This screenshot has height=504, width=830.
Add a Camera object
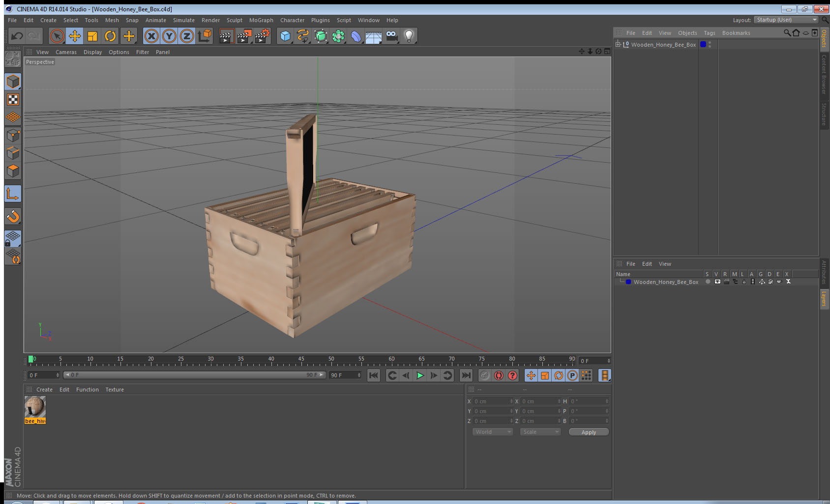(391, 36)
